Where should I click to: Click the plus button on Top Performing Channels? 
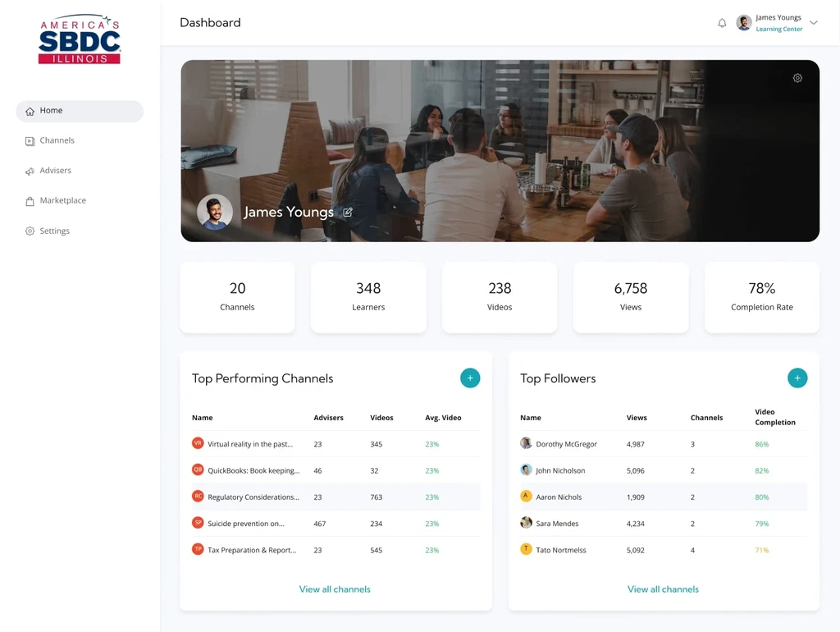click(x=470, y=378)
